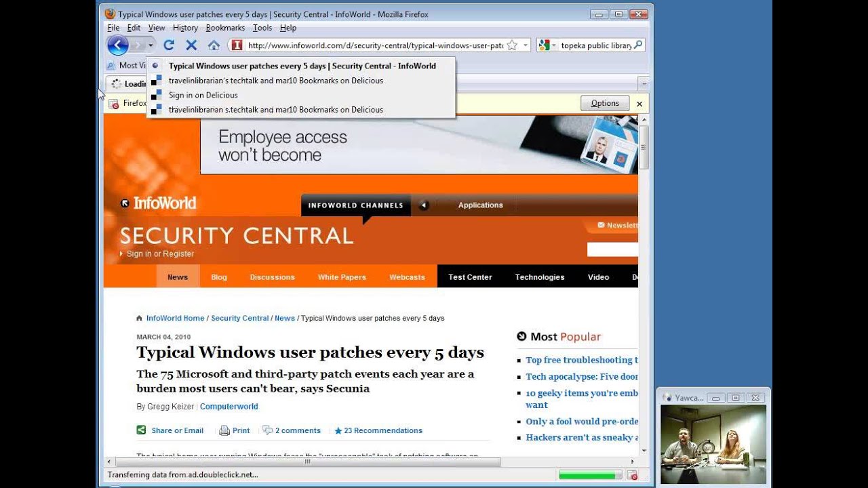Screen dimensions: 868x488
Task: Switch to the Loading tab
Action: click(x=127, y=84)
